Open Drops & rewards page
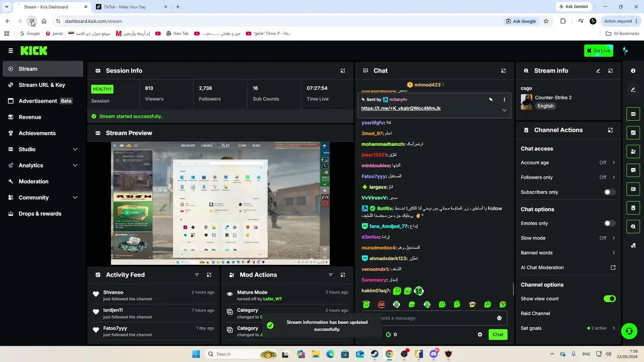The height and width of the screenshot is (362, 644). click(43, 214)
